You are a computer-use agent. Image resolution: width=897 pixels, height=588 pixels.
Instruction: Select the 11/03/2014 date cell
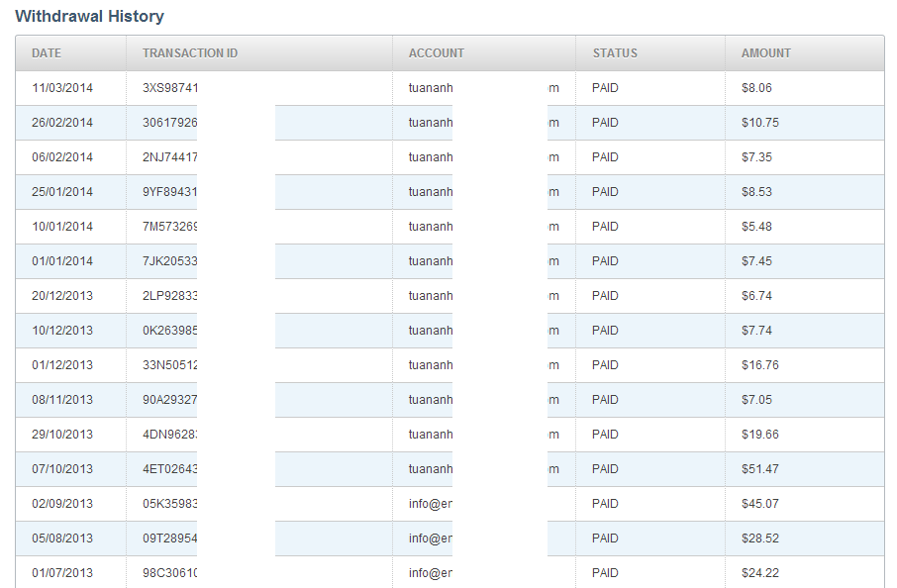(62, 88)
